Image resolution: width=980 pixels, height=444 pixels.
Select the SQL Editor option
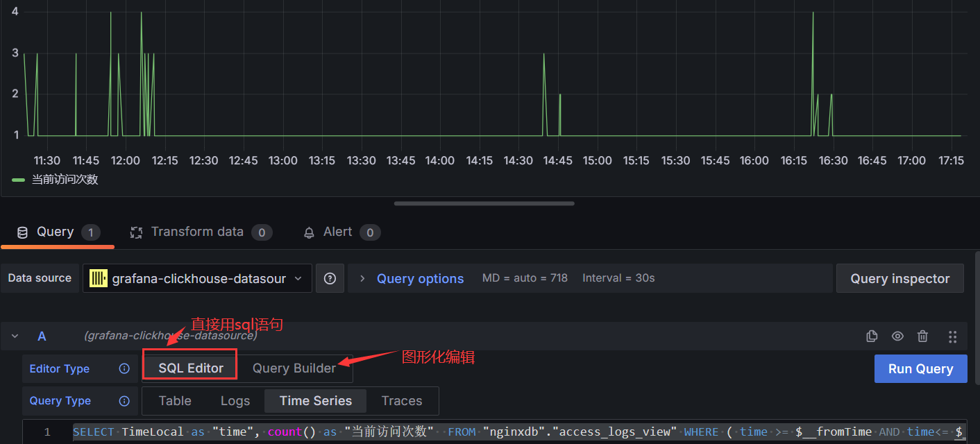pos(191,368)
